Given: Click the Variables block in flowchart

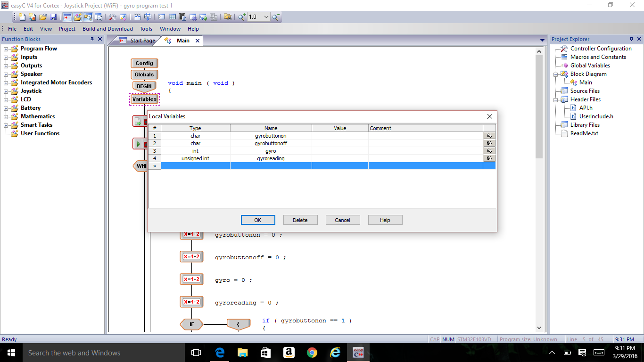Looking at the screenshot, I should click(144, 99).
